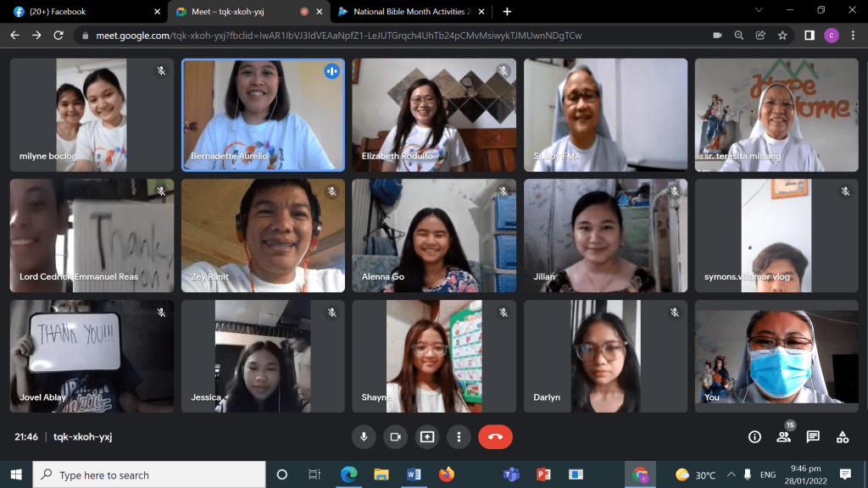
Task: Open the Chrome zoom control icon
Action: [x=739, y=36]
